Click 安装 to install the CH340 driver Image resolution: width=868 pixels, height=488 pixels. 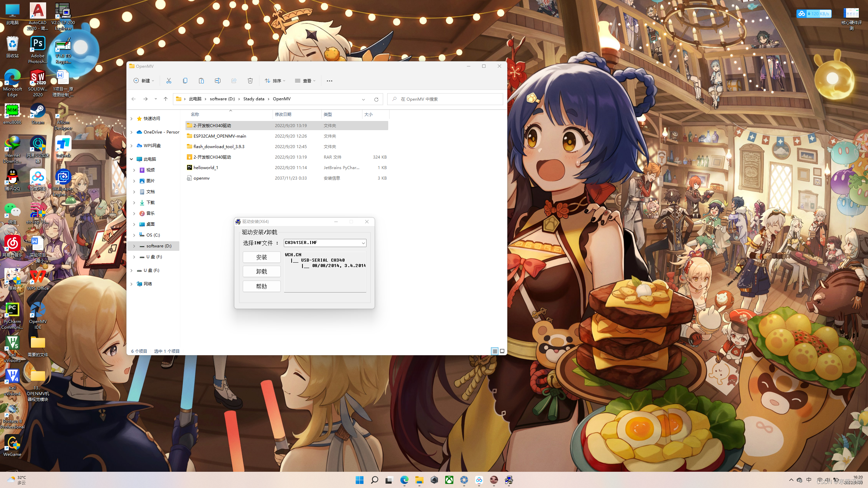click(x=261, y=257)
